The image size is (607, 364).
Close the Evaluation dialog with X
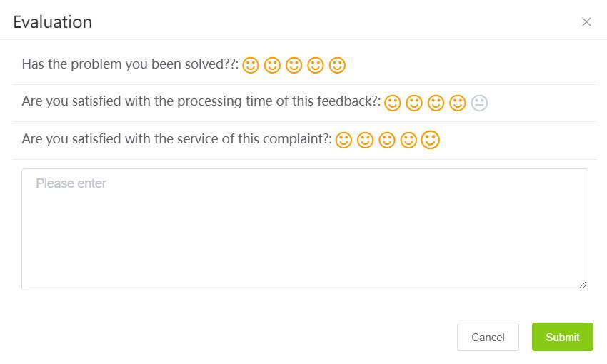coord(586,22)
